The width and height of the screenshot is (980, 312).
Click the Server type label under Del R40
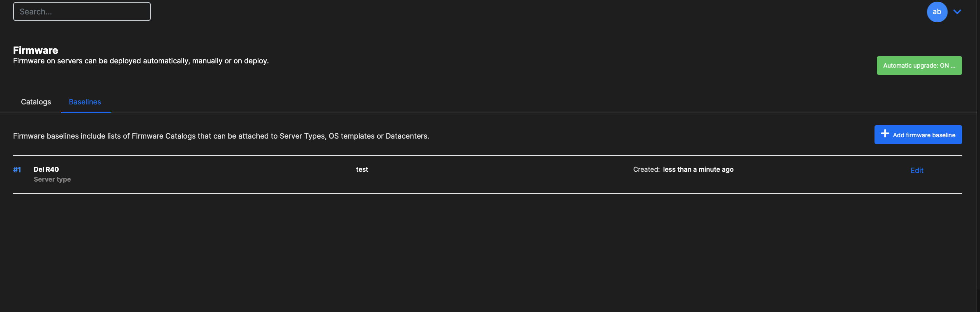[52, 179]
